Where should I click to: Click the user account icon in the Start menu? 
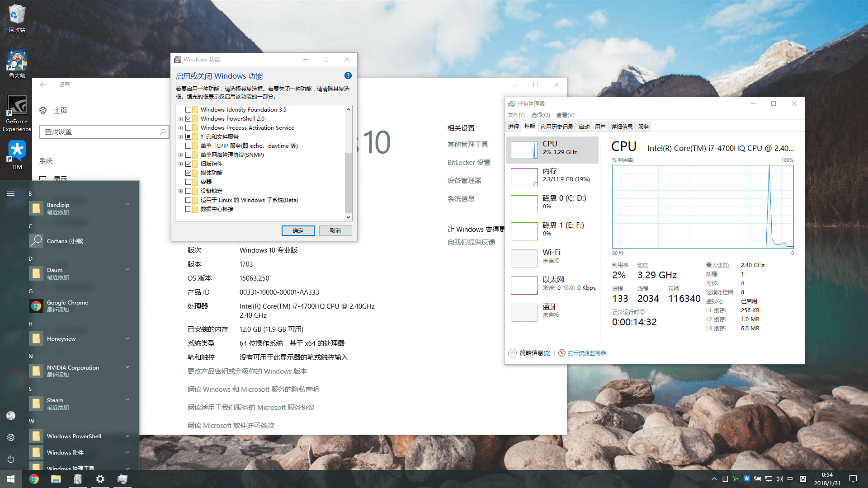click(11, 415)
